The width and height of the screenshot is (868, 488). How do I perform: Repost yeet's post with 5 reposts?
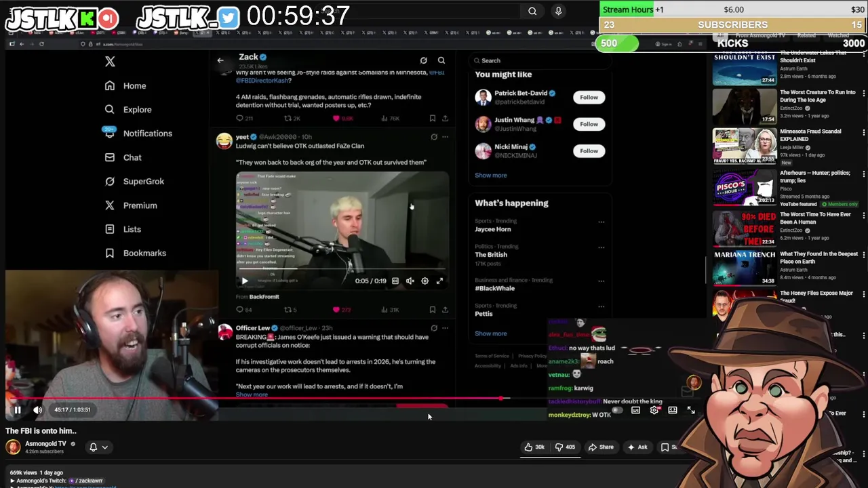290,310
